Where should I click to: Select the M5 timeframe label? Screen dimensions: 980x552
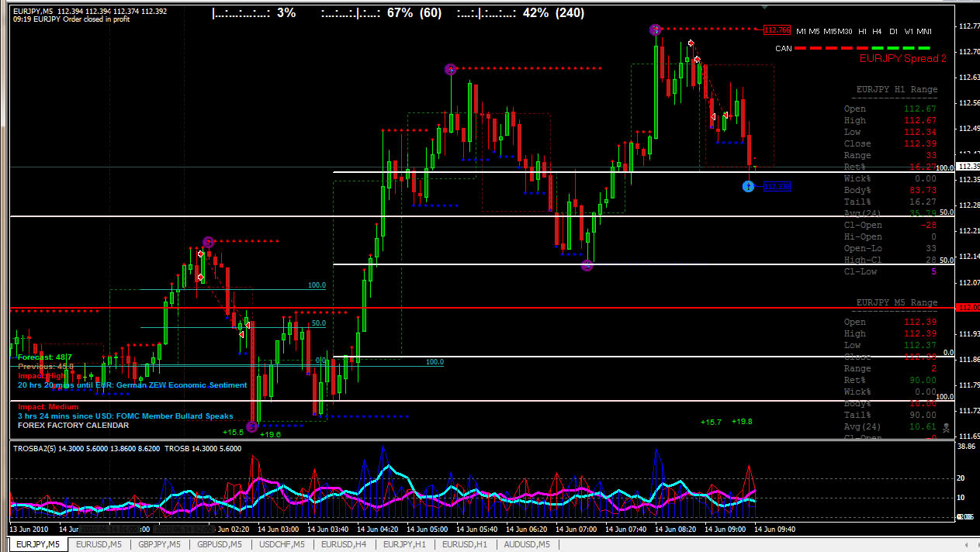coord(815,32)
